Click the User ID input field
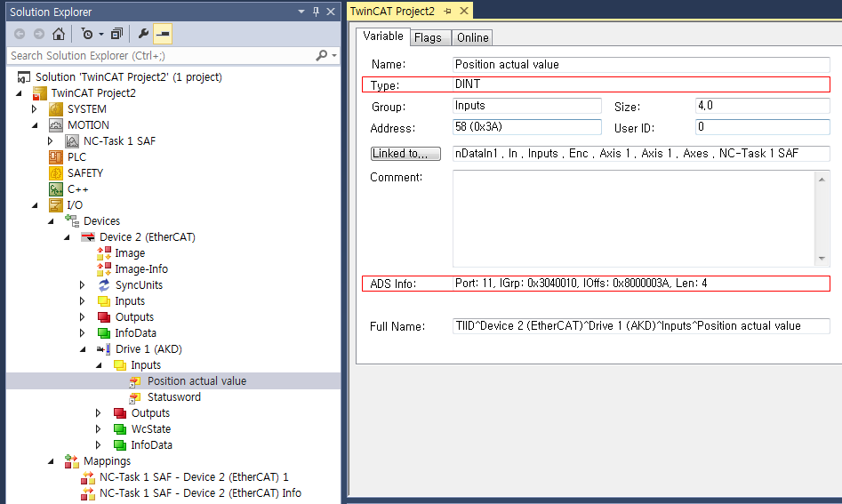842x504 pixels. pyautogui.click(x=763, y=127)
